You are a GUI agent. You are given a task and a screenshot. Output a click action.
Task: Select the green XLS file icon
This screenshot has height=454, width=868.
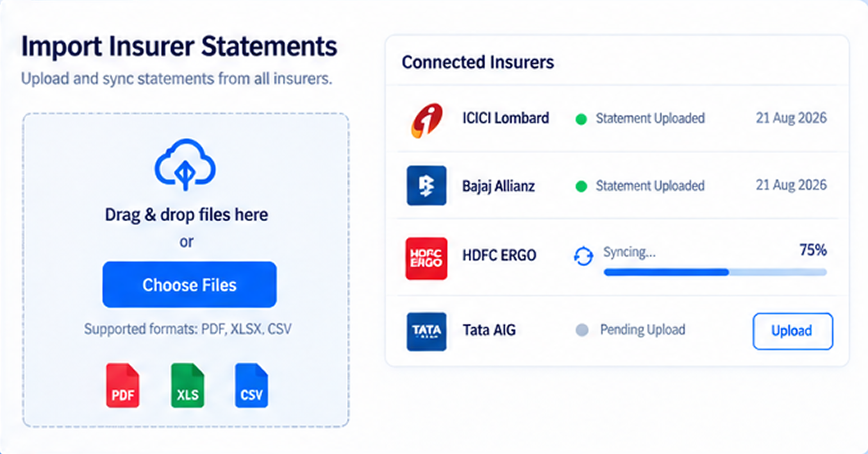coord(187,385)
